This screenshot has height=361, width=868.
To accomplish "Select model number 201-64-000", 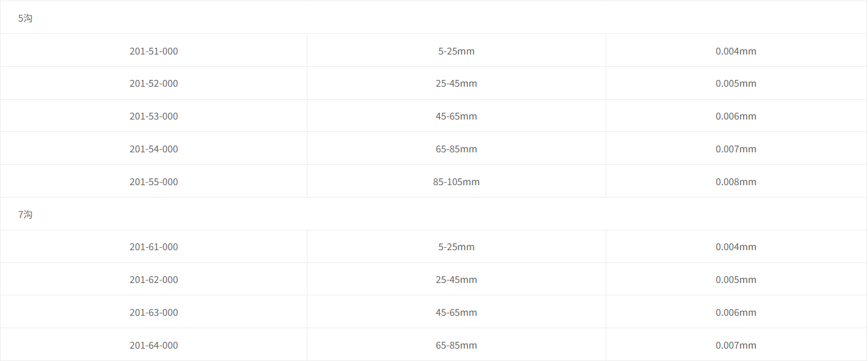I will tap(153, 346).
